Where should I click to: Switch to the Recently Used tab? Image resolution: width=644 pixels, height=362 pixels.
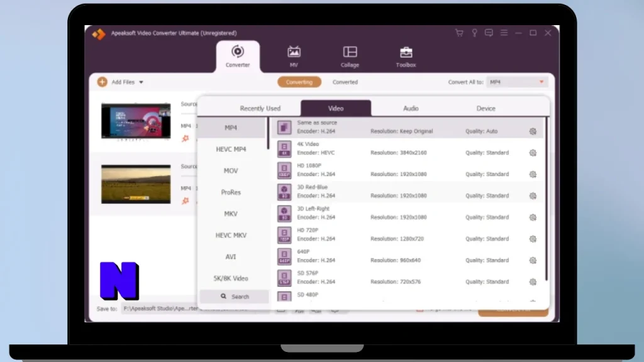[260, 108]
